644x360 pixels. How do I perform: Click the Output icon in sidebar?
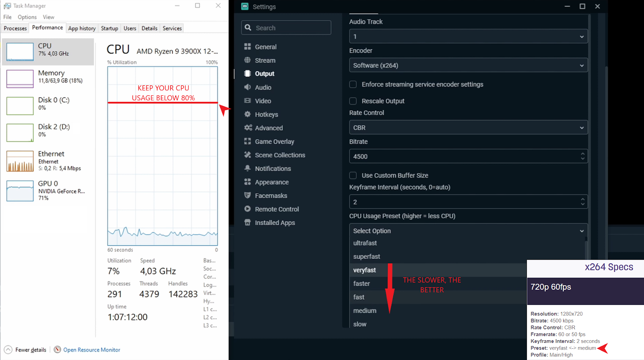click(x=248, y=73)
